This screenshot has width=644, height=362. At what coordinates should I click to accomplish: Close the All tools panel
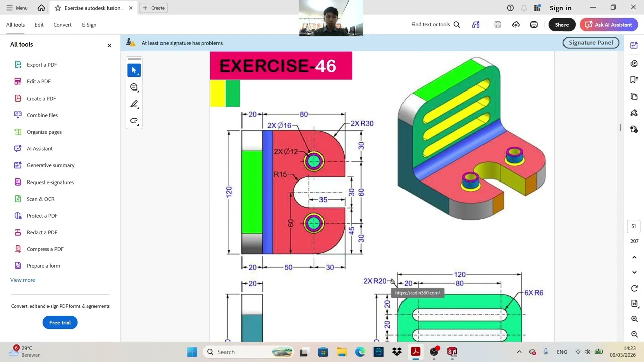tap(109, 45)
